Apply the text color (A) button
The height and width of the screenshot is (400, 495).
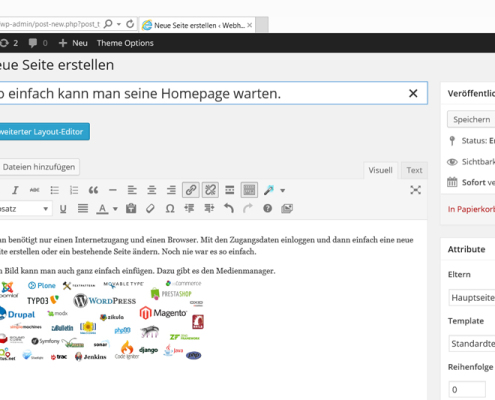(x=102, y=209)
